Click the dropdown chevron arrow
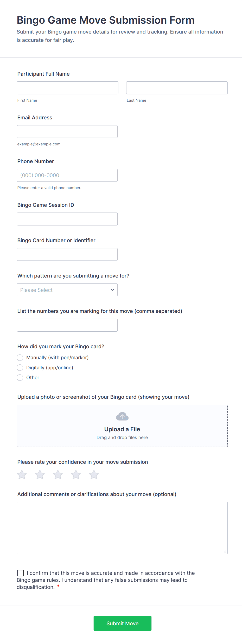The image size is (242, 644). pos(112,289)
